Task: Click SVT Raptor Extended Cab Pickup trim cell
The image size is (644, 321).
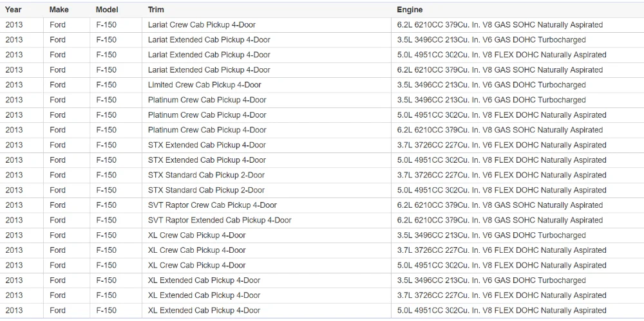Action: pyautogui.click(x=220, y=220)
